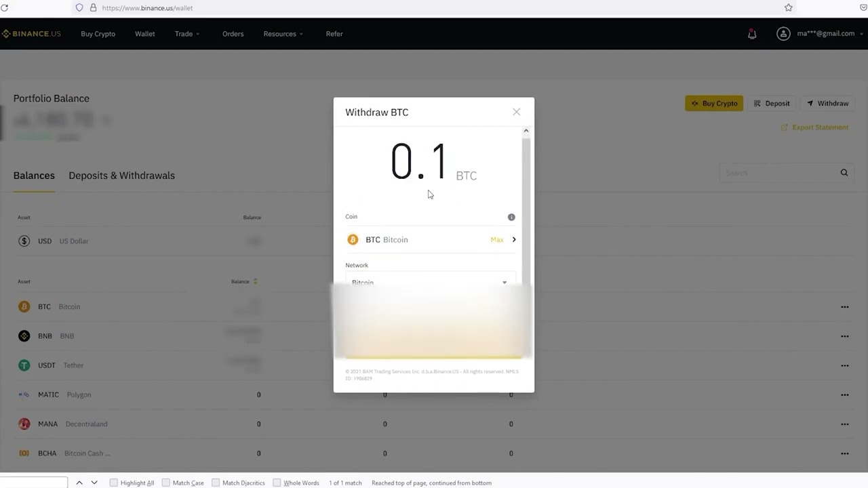The height and width of the screenshot is (488, 868).
Task: Click the find-in-page text field
Action: [x=34, y=483]
